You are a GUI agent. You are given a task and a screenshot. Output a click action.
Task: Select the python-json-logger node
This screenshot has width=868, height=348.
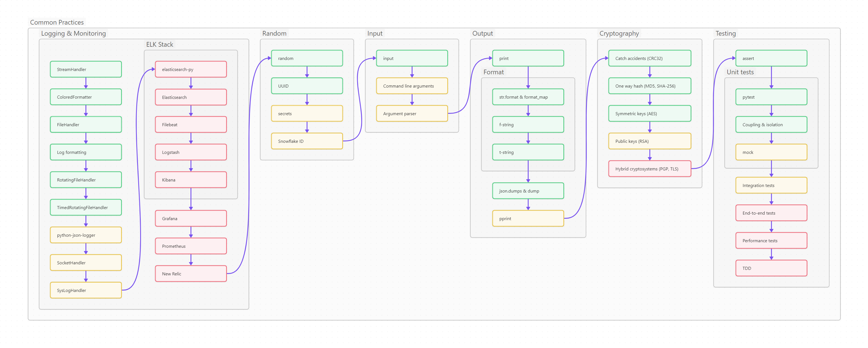[x=86, y=235]
